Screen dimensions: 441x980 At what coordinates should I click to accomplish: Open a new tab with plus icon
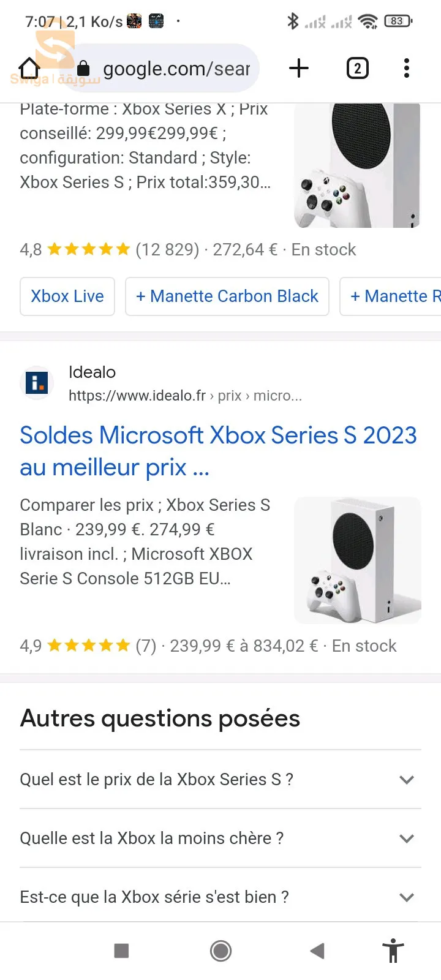(299, 68)
